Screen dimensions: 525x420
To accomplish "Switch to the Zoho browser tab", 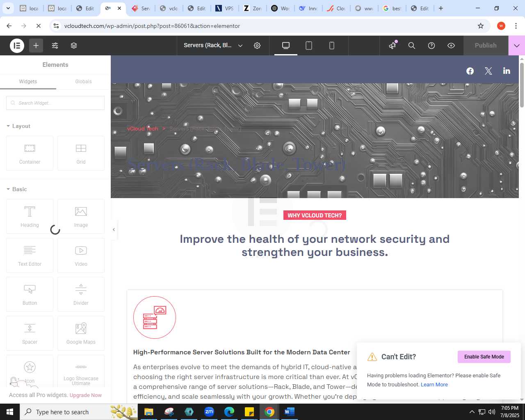I will (x=253, y=8).
